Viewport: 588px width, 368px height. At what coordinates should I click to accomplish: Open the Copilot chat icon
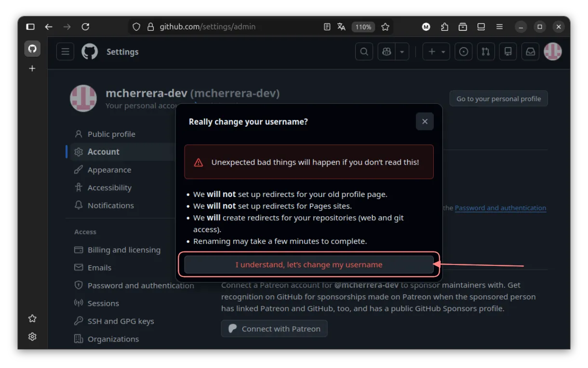click(387, 52)
